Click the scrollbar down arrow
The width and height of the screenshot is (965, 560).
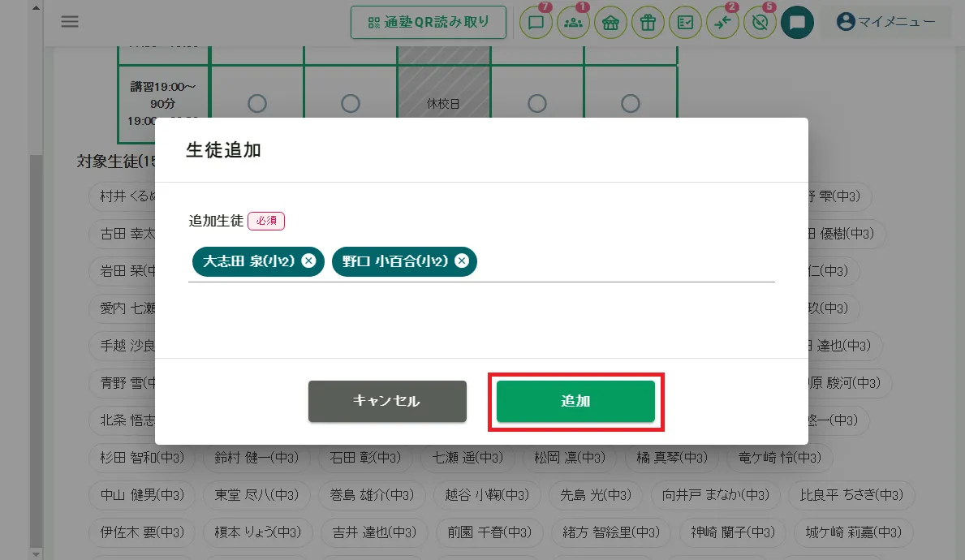pyautogui.click(x=36, y=554)
